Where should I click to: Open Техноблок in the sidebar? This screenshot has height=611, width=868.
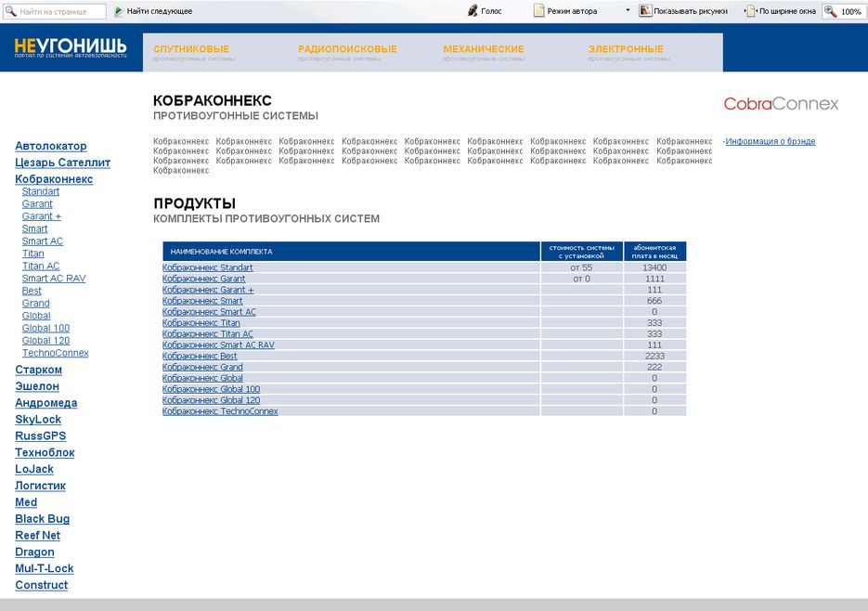point(45,453)
